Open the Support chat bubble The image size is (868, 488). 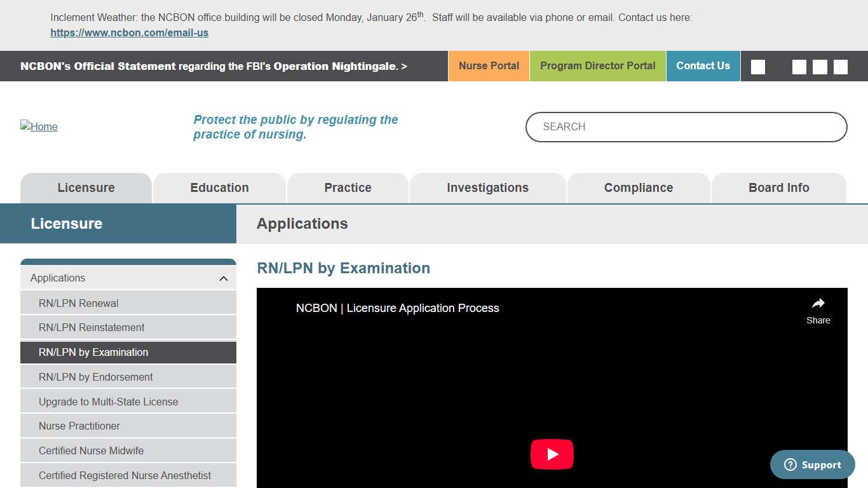tap(812, 464)
